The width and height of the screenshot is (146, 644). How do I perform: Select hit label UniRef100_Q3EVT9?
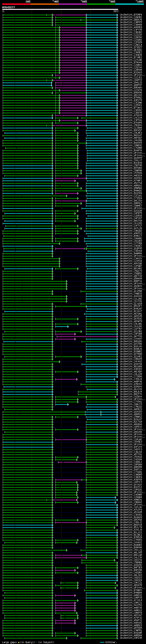click(x=131, y=100)
